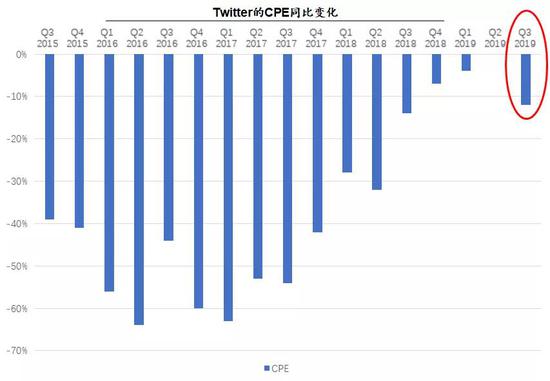Click the -70% axis label
The width and height of the screenshot is (550, 381).
coord(17,350)
